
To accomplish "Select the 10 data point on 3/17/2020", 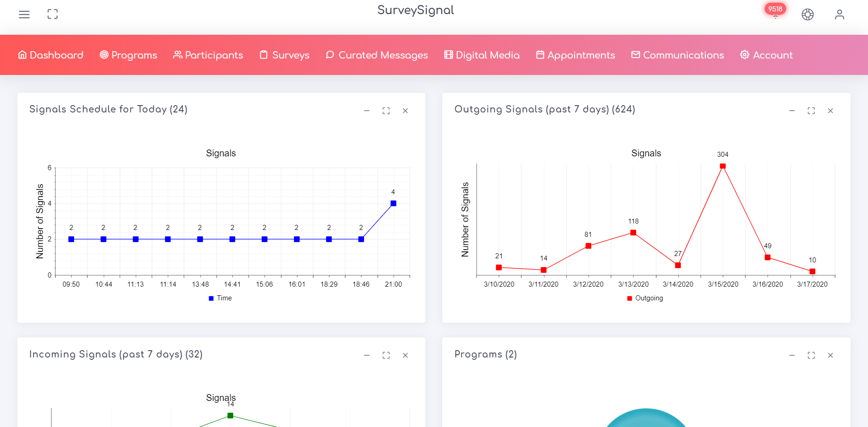I will (x=813, y=272).
